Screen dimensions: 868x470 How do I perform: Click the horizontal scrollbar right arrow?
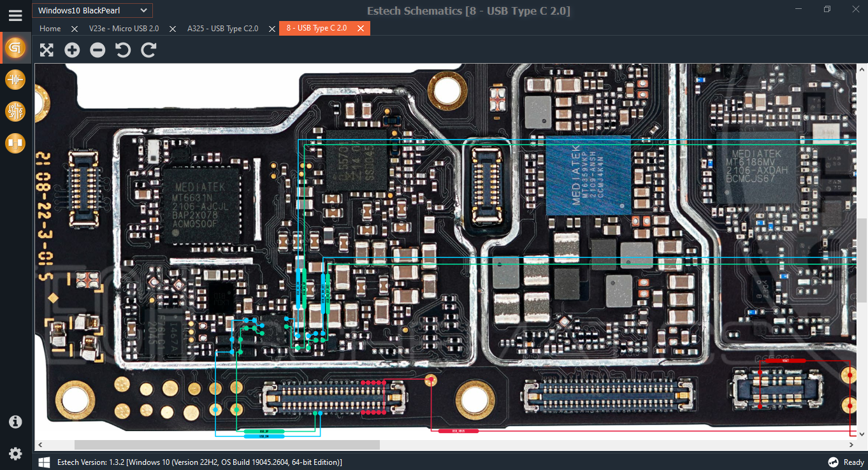pos(852,445)
